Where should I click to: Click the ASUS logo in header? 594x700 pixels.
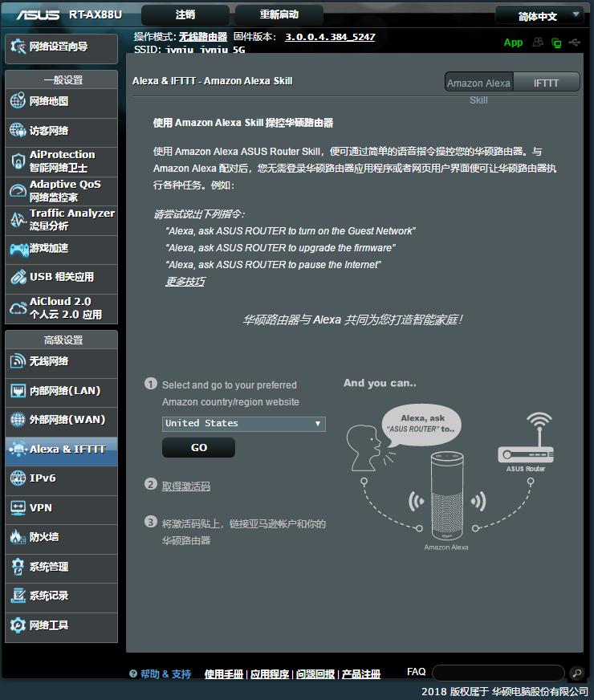[x=39, y=15]
